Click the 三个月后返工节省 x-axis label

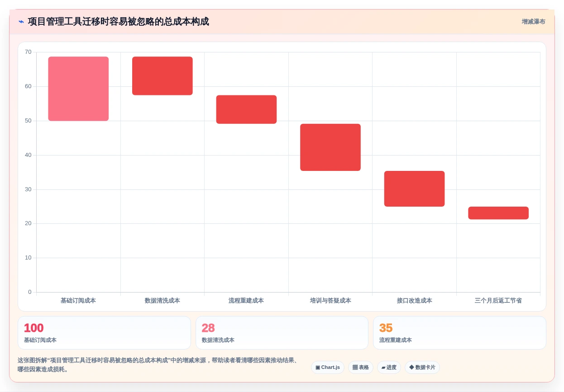[498, 300]
